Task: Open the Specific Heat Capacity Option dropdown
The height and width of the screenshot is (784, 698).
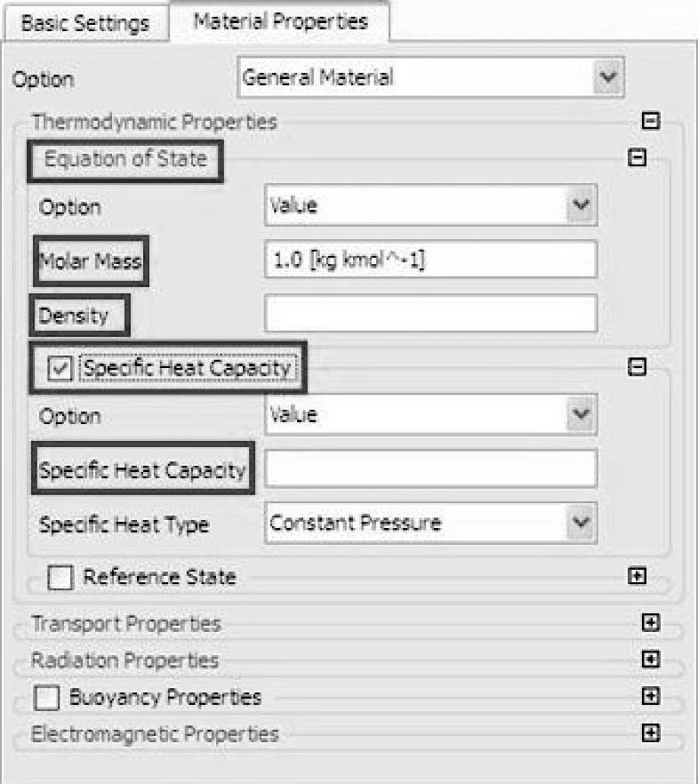Action: tap(579, 416)
